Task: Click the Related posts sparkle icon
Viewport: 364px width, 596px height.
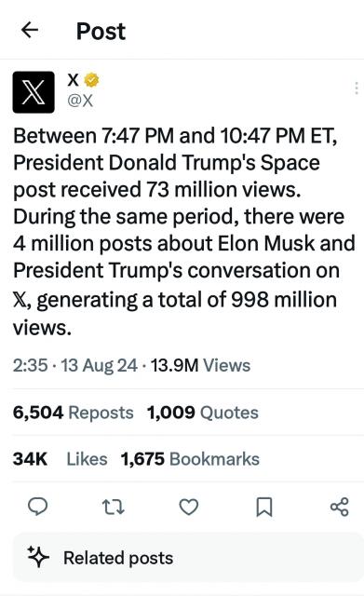Action: [x=38, y=557]
